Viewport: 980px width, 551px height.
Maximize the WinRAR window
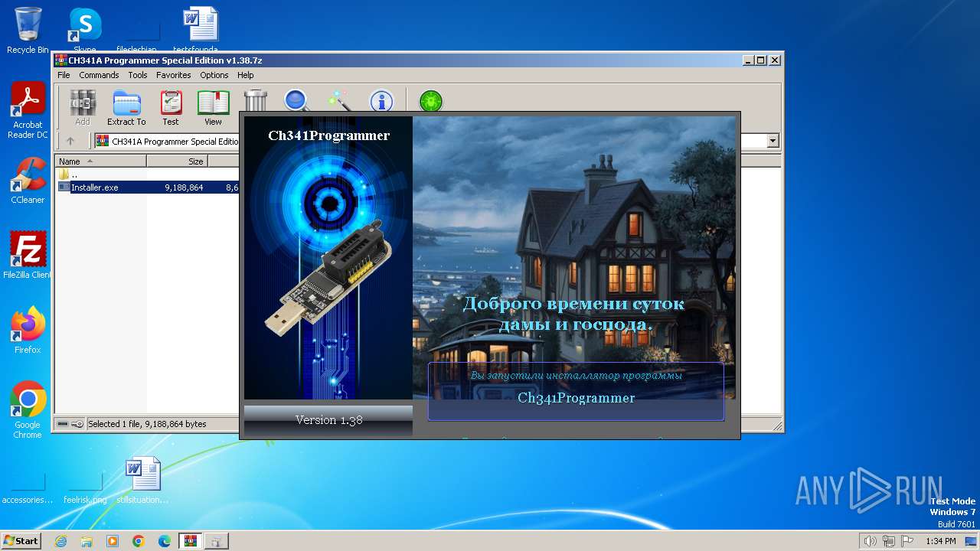pyautogui.click(x=760, y=60)
